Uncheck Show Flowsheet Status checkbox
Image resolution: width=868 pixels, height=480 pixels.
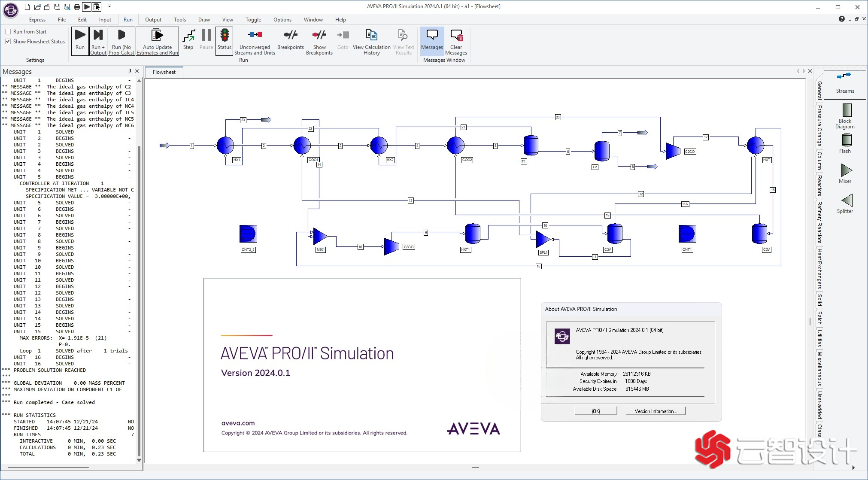8,42
